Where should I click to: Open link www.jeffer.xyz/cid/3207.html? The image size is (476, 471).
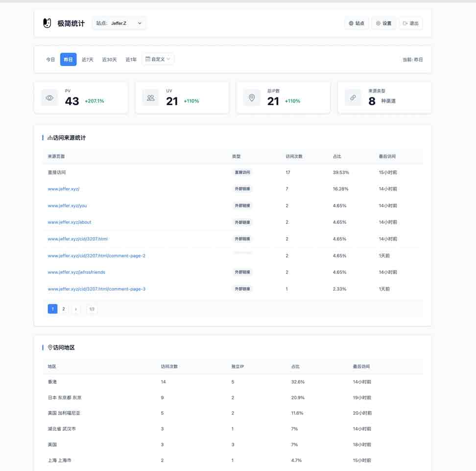click(77, 239)
